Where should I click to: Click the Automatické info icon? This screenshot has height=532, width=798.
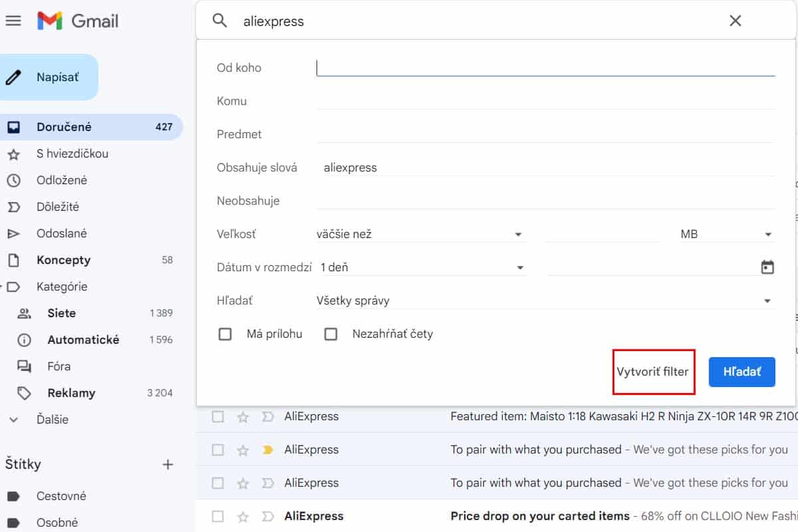click(25, 340)
